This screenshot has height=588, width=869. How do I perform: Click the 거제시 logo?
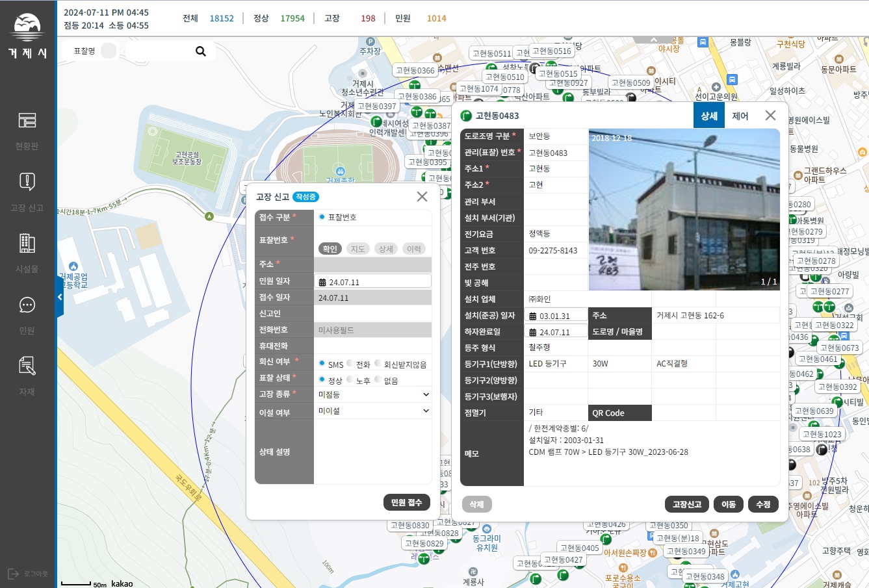tap(27, 36)
